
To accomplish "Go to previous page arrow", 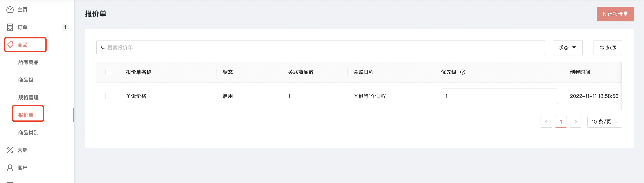I will coord(546,122).
